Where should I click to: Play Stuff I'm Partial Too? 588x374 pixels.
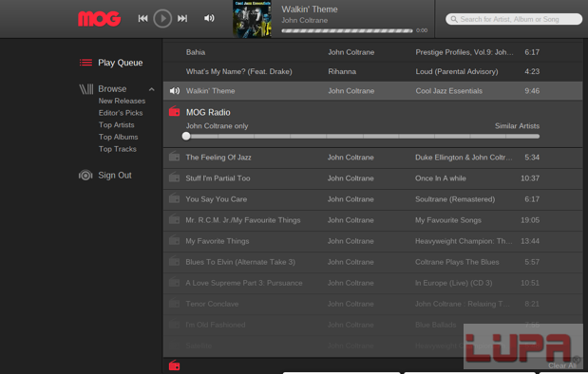pos(218,178)
